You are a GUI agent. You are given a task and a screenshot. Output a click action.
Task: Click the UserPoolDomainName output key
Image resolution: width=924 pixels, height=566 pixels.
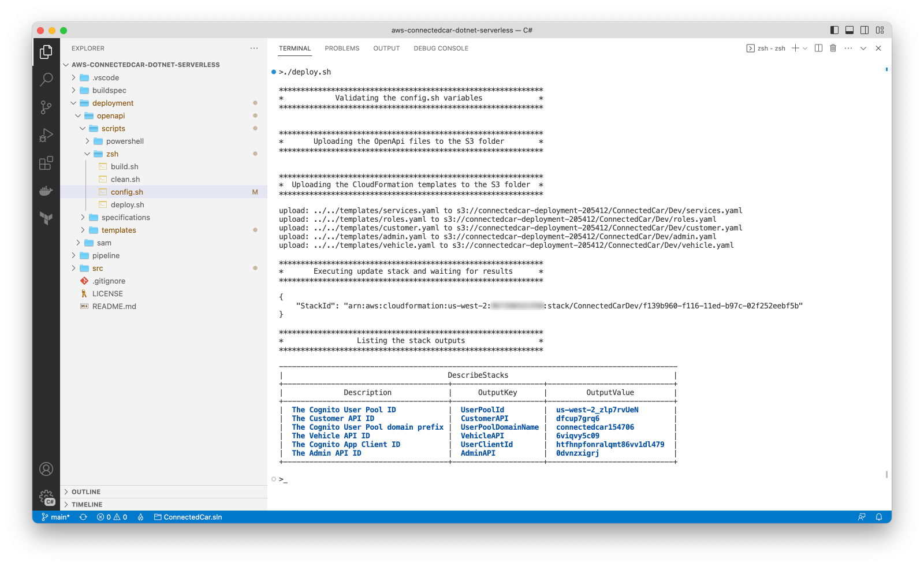point(500,427)
